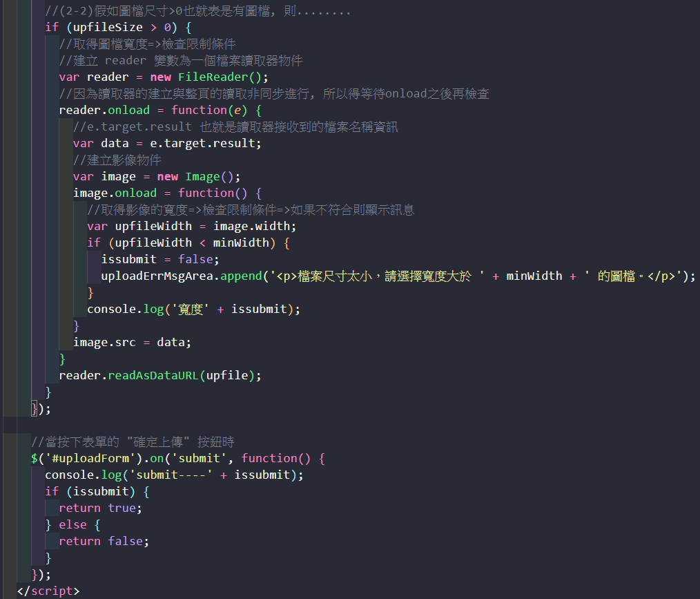
Task: Click the return false statement
Action: pyautogui.click(x=104, y=541)
